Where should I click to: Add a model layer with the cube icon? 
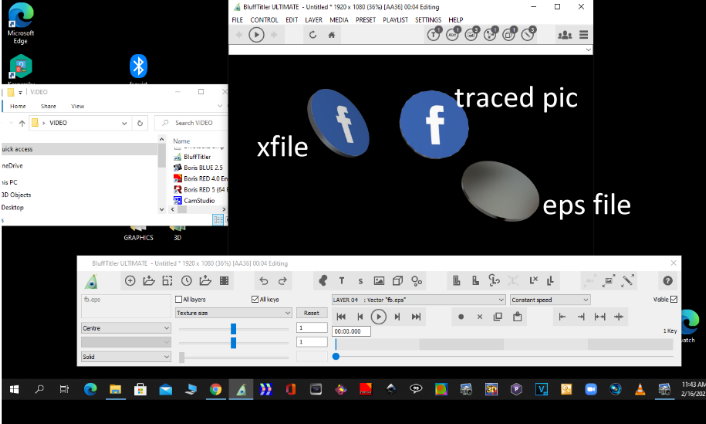pos(398,281)
